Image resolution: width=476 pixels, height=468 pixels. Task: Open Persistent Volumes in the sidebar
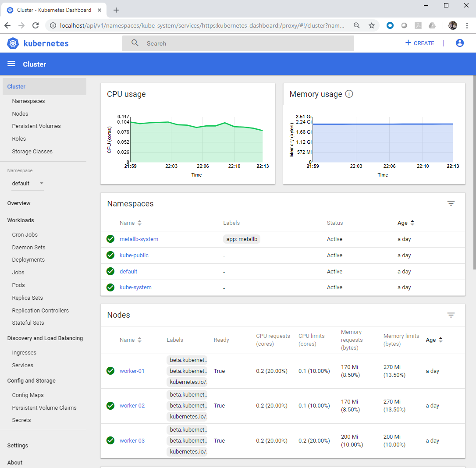(x=36, y=126)
